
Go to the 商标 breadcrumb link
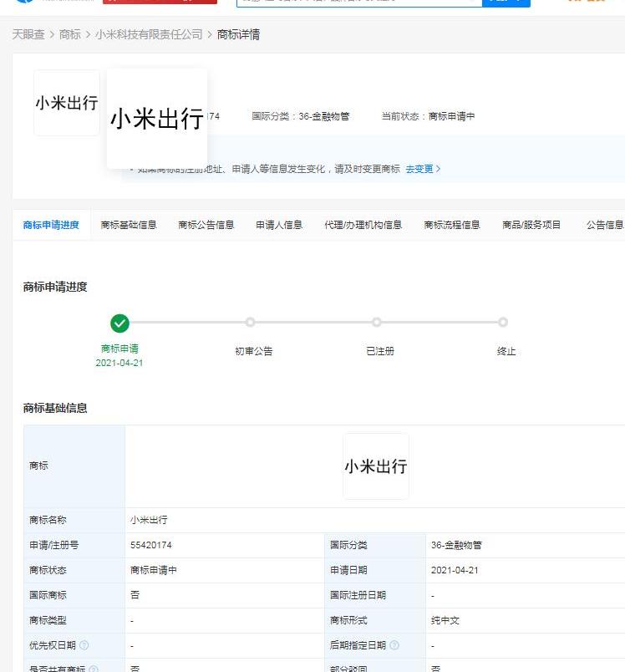tap(70, 34)
